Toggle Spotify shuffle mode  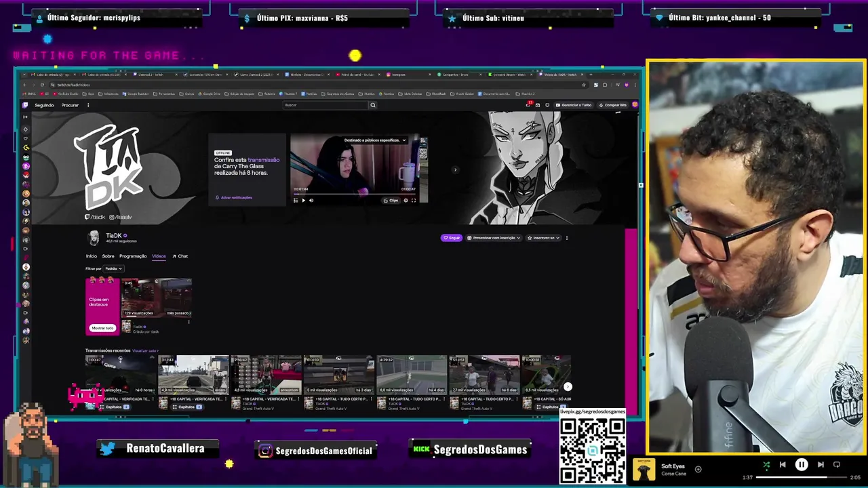(x=766, y=464)
